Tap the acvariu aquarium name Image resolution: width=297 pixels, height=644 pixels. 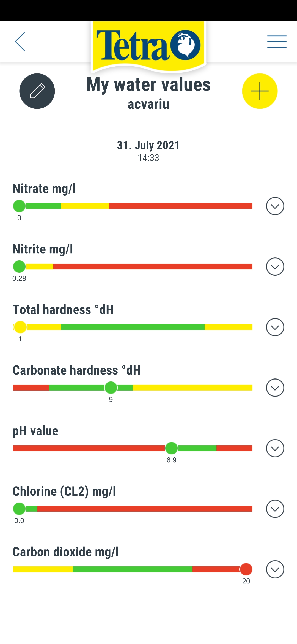(x=148, y=104)
